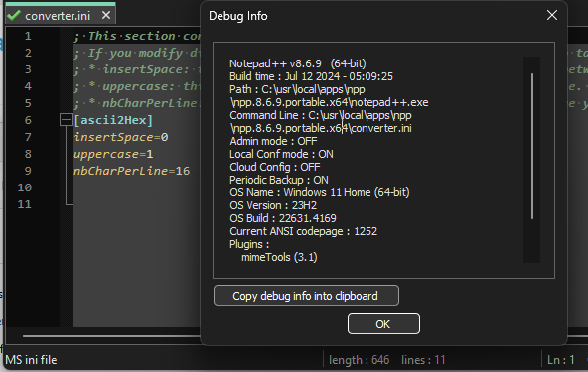This screenshot has width=588, height=372.
Task: Click the '; * uppercase:' comment line
Action: point(137,86)
